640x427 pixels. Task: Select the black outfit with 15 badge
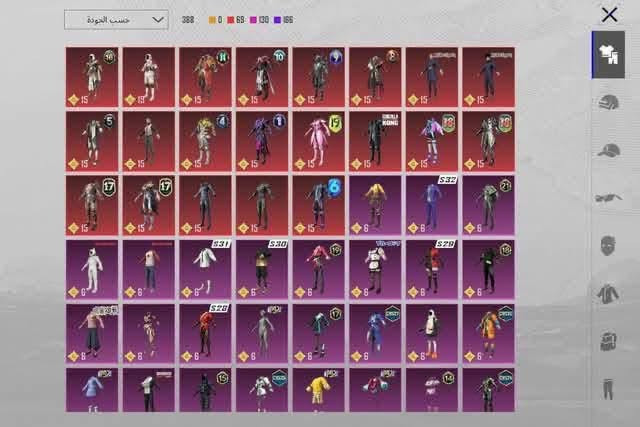pos(205,390)
